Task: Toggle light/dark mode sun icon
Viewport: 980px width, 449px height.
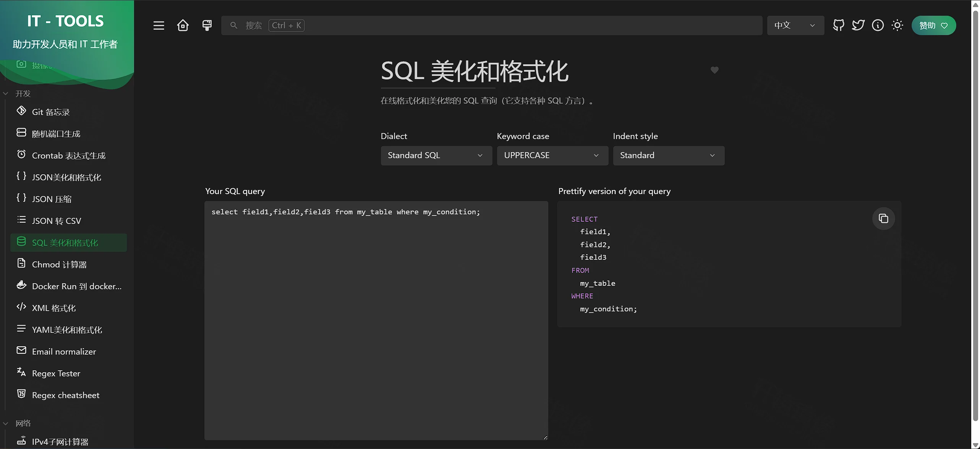Action: tap(897, 26)
